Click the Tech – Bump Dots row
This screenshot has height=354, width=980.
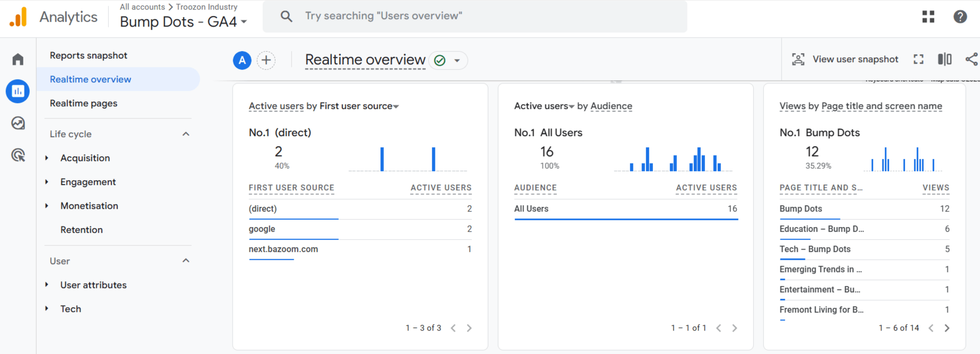[865, 249]
